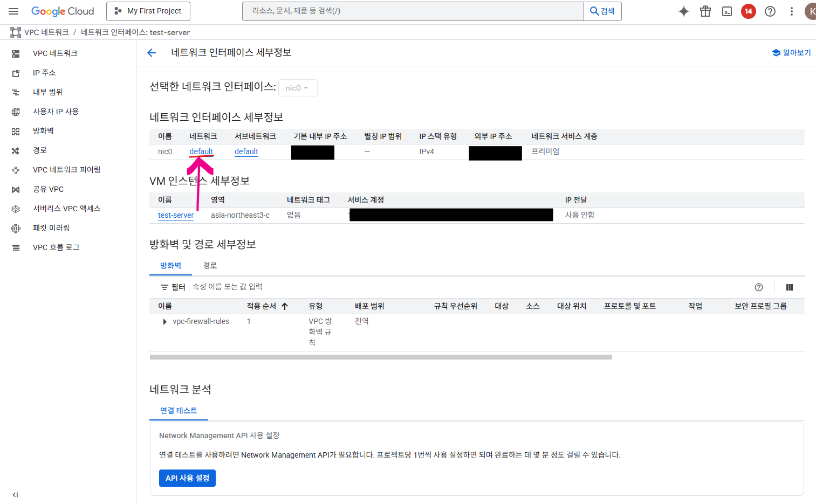Screen dimensions: 816x504
Task: Open IP 주소 in sidebar
Action: pos(44,73)
